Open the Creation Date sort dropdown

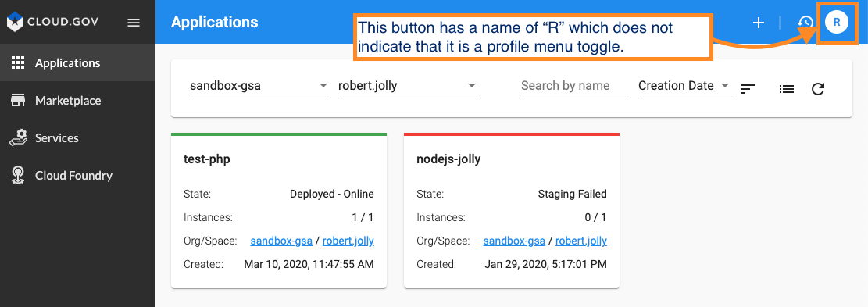pyautogui.click(x=684, y=86)
